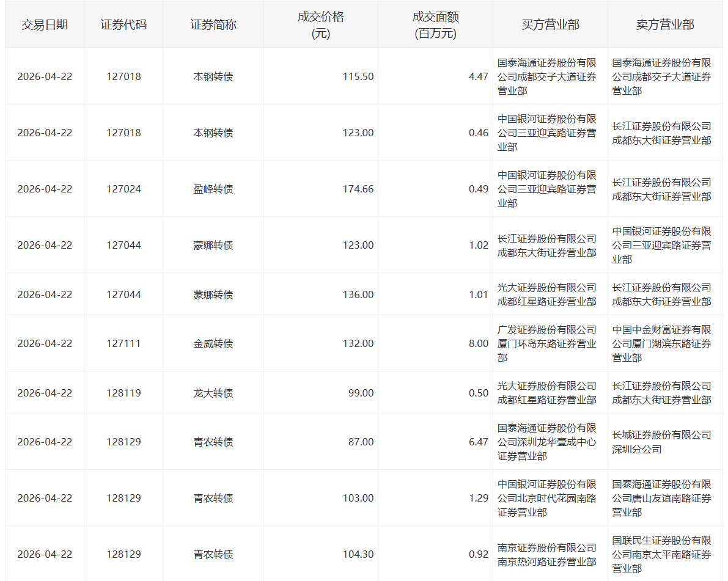The image size is (728, 581).
Task: Click the 卖方营业部 column header
Action: (x=665, y=24)
